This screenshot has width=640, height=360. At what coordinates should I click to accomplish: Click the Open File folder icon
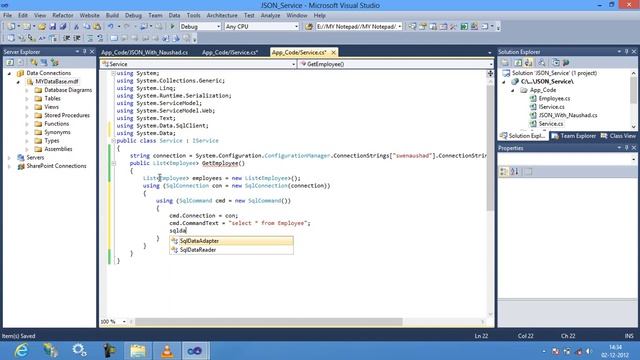point(42,27)
